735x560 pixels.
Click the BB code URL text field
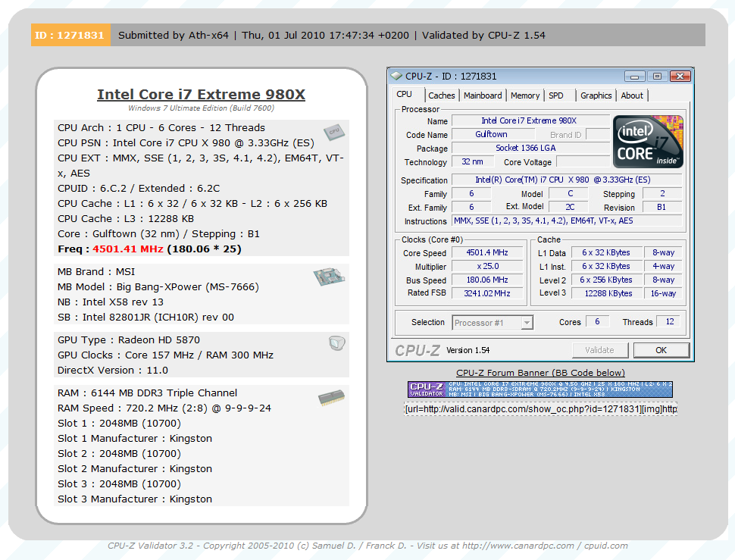540,409
